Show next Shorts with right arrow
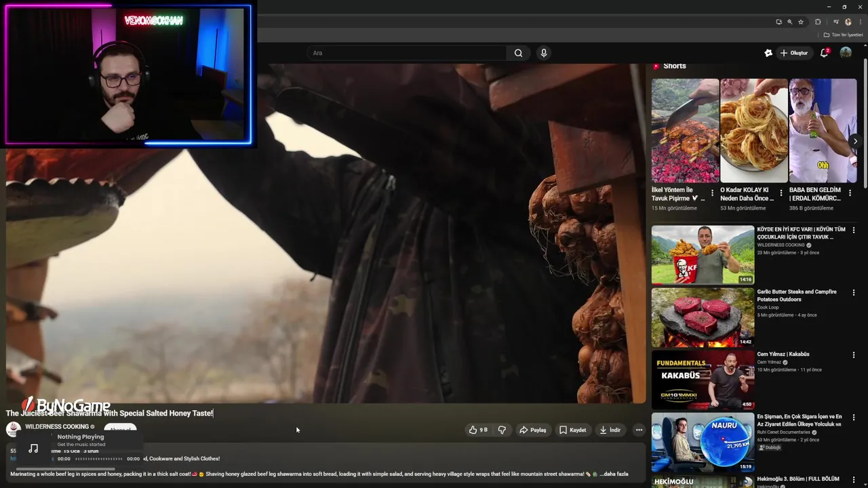The image size is (868, 488). pyautogui.click(x=855, y=142)
